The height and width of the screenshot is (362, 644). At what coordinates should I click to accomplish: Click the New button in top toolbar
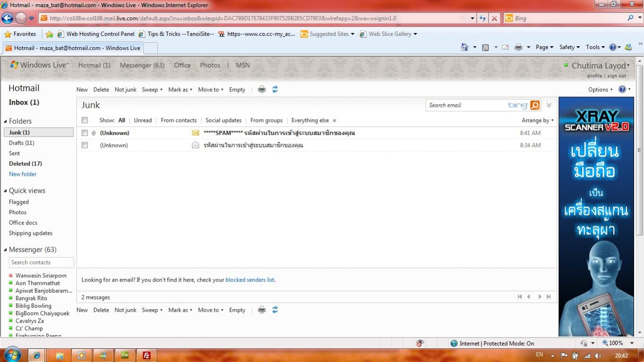82,90
